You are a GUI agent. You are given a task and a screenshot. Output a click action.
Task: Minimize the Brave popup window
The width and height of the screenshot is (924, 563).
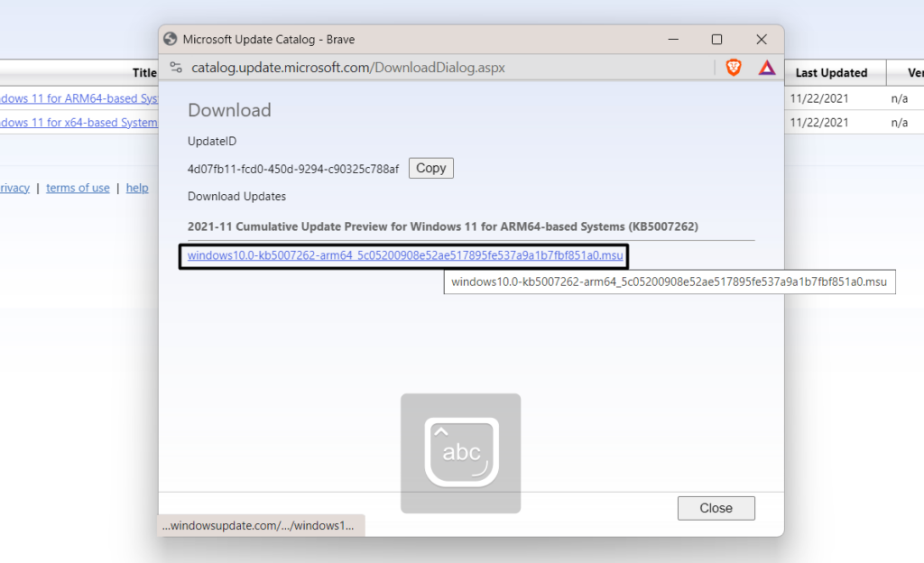click(673, 40)
